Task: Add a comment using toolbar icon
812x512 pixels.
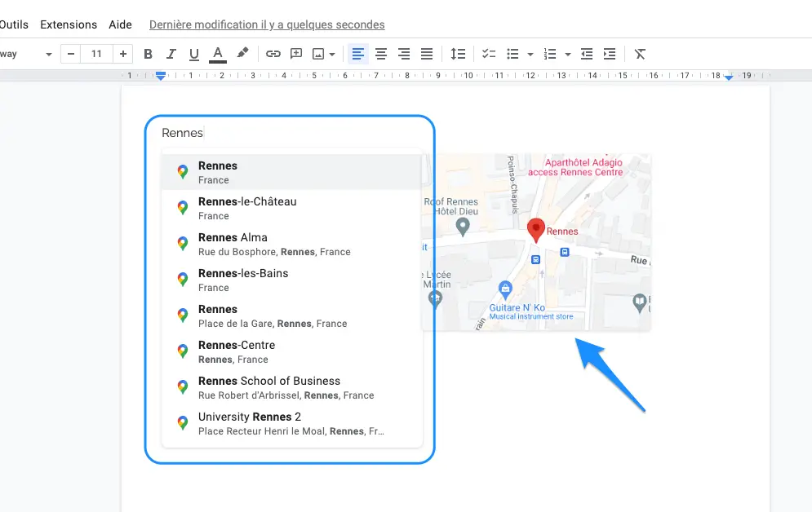Action: coord(296,54)
